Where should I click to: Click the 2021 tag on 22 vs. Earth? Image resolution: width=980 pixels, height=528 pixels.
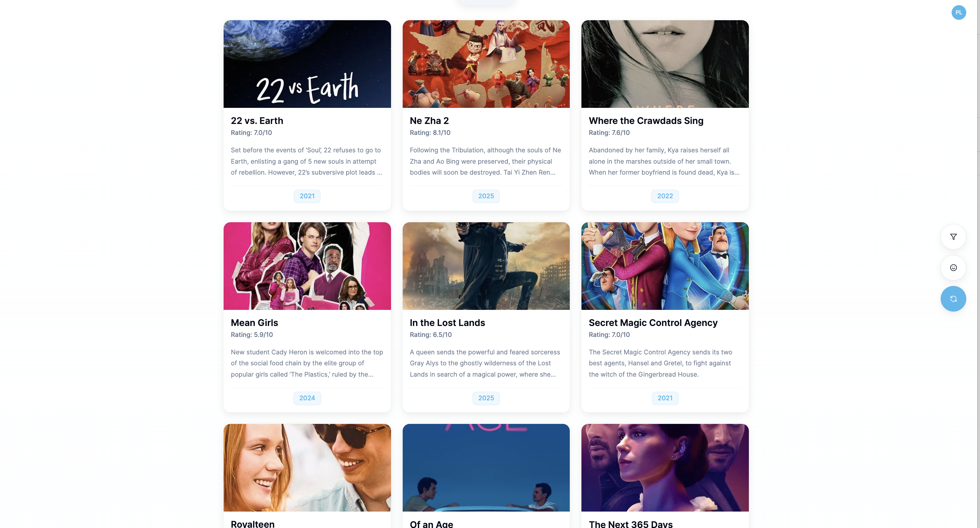pos(307,196)
